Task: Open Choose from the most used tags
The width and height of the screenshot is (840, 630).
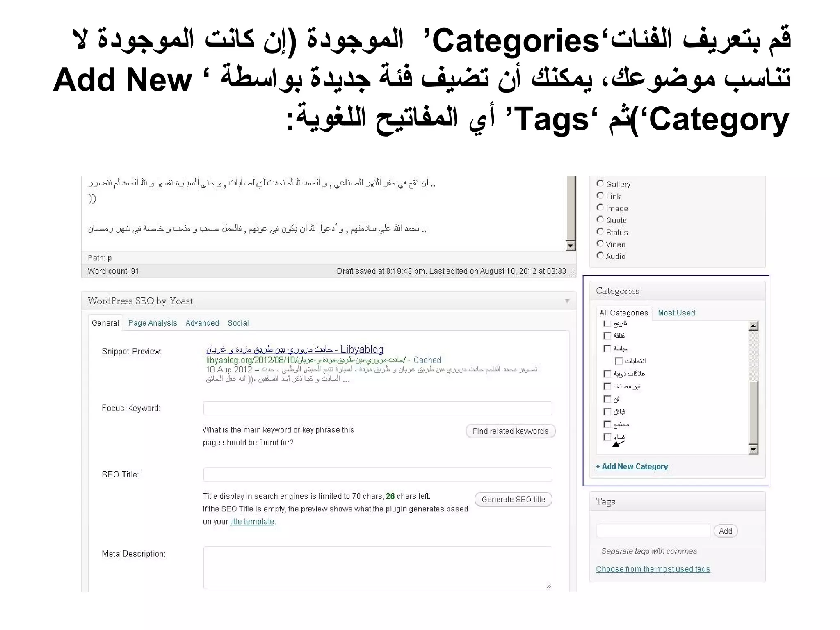Action: coord(653,569)
